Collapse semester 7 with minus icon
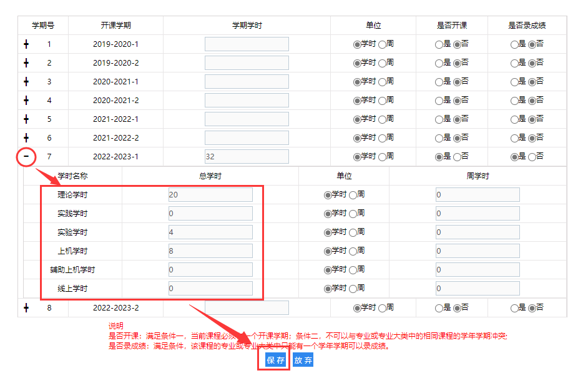Viewport: 588px width, 373px height. tap(26, 157)
